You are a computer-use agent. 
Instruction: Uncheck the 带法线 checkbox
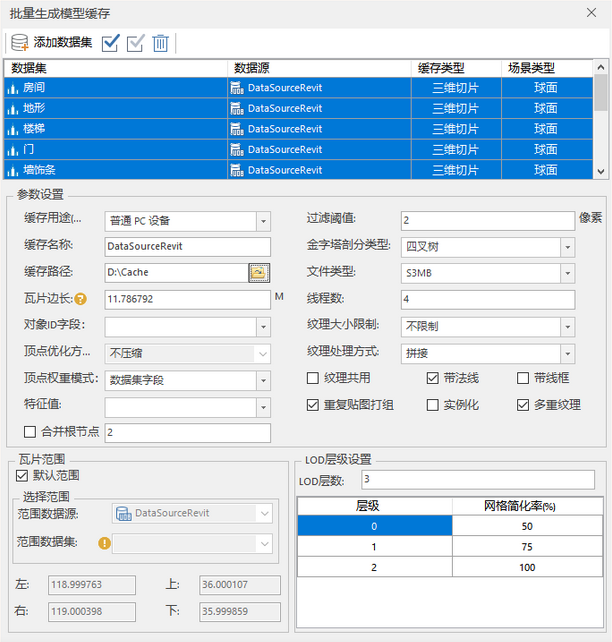tap(433, 378)
